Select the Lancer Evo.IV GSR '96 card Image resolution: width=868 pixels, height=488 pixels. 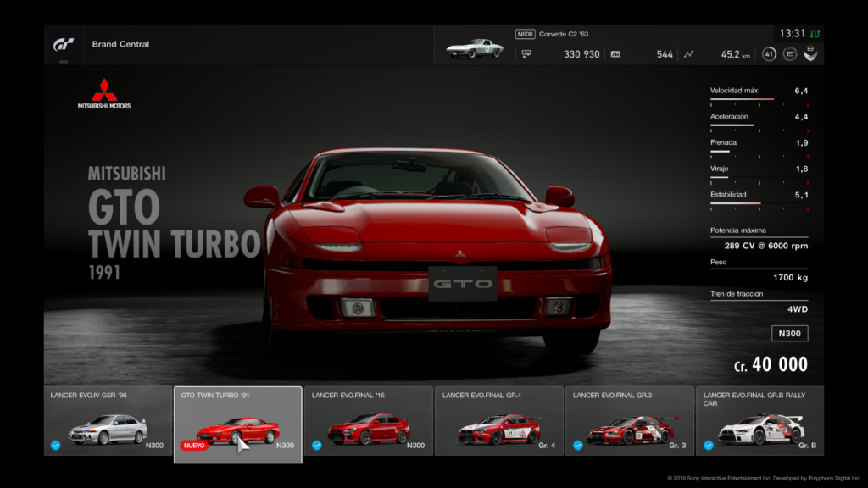click(108, 421)
